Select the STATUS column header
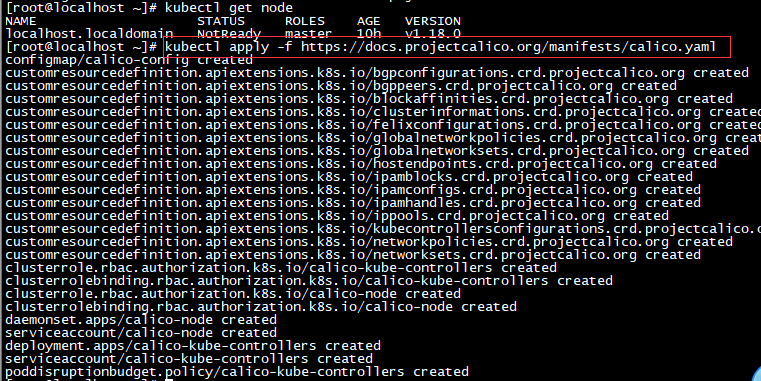Screen dimensions: 761x381 pos(221,21)
